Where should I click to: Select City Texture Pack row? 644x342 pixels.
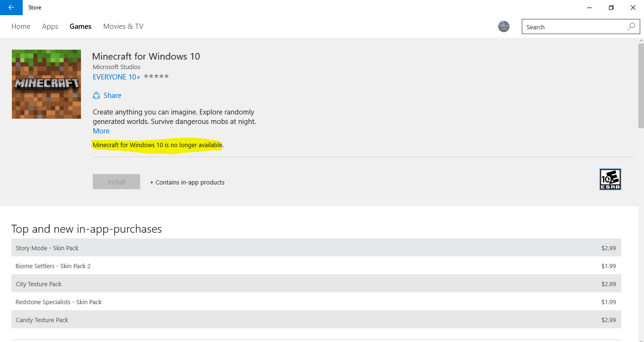pos(316,284)
